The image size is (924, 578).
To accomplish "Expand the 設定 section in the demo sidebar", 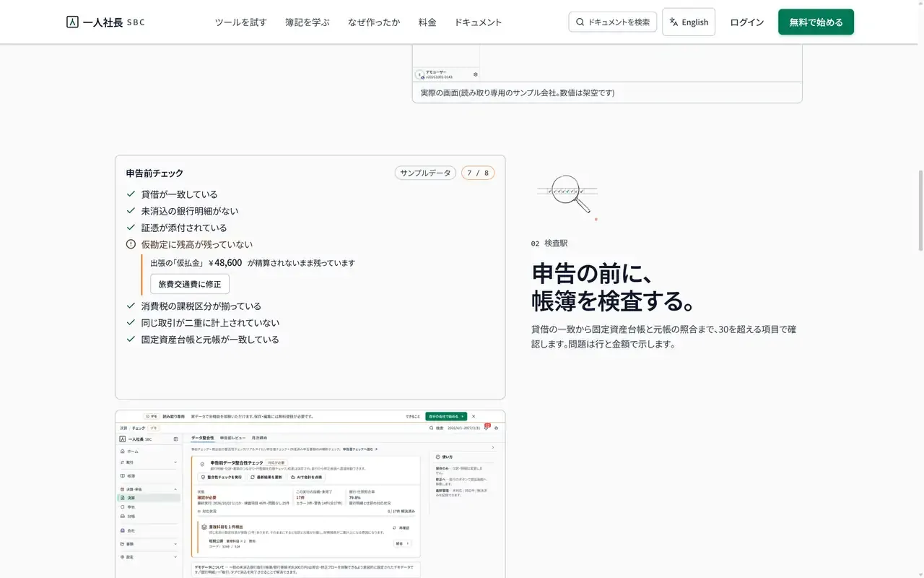I will 175,557.
